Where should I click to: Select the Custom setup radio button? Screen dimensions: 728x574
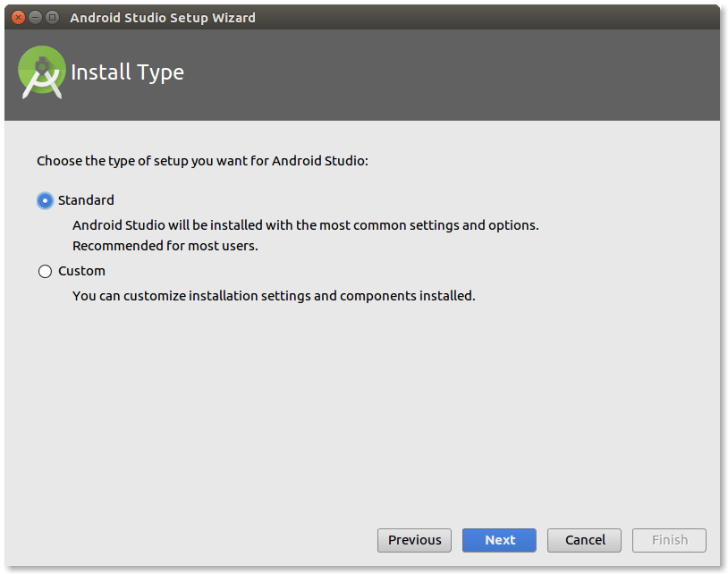pos(45,271)
